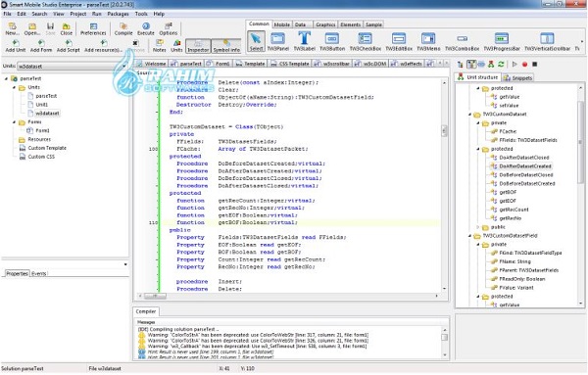Select getRecCount in Unit structure
This screenshot has width=588, height=375.
pyautogui.click(x=514, y=210)
